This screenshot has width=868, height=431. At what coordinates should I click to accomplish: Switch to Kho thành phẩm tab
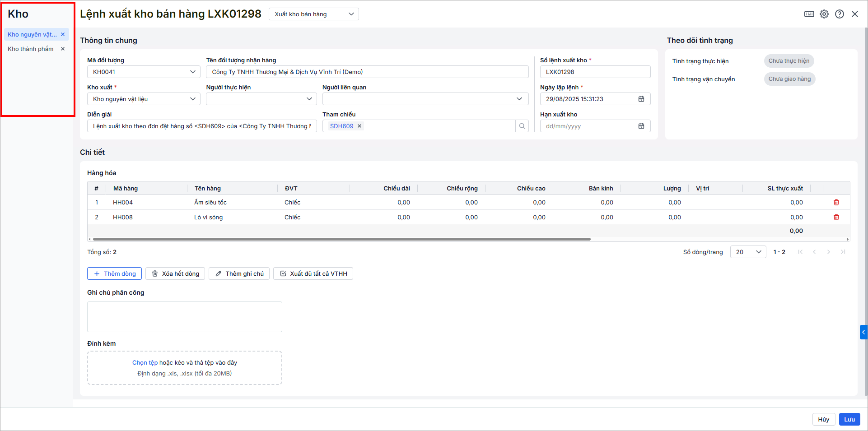(x=31, y=49)
